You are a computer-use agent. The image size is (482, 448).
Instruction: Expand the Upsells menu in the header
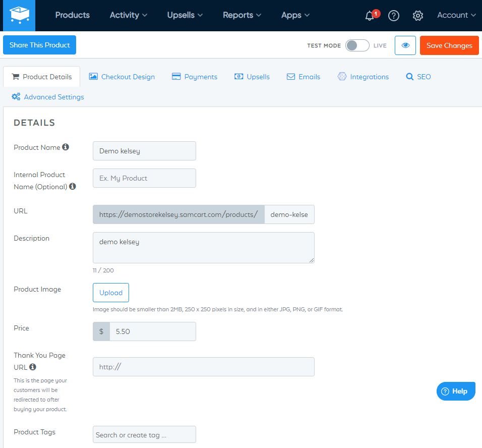pos(185,15)
